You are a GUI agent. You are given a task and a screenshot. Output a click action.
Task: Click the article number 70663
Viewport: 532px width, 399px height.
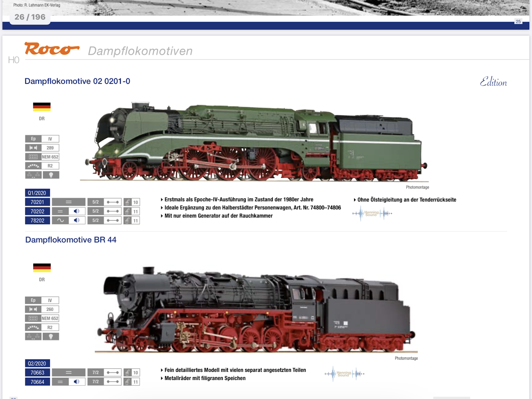point(37,373)
